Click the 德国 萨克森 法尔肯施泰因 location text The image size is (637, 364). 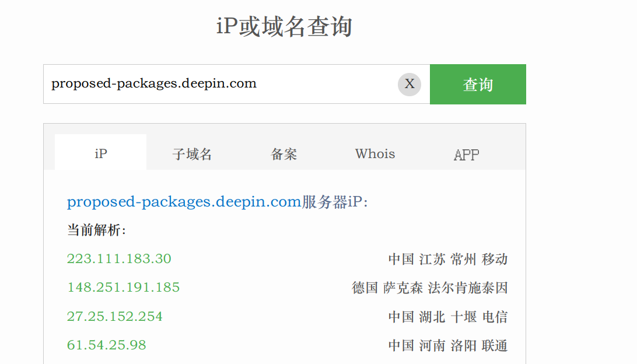tap(430, 288)
